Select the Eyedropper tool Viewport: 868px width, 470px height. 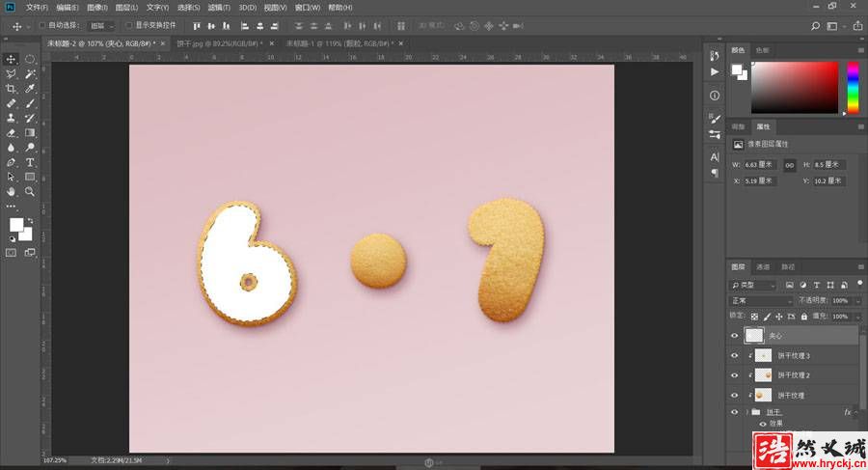[x=30, y=89]
